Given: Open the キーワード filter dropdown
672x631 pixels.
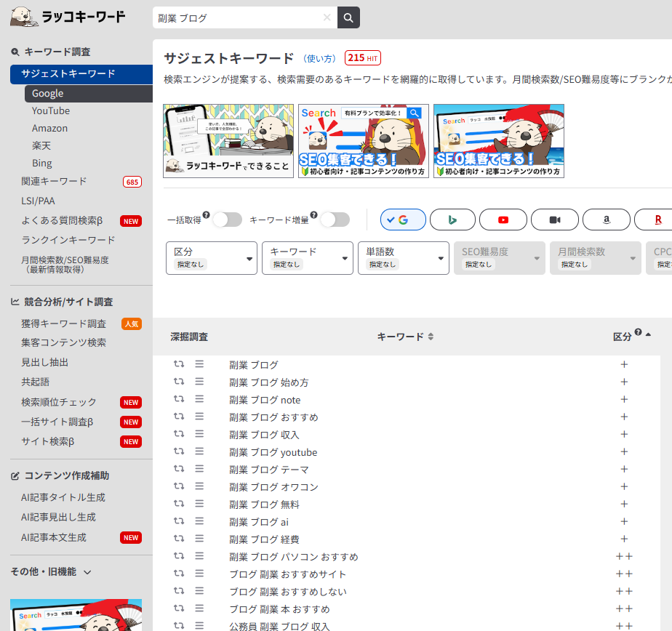Looking at the screenshot, I should point(308,258).
